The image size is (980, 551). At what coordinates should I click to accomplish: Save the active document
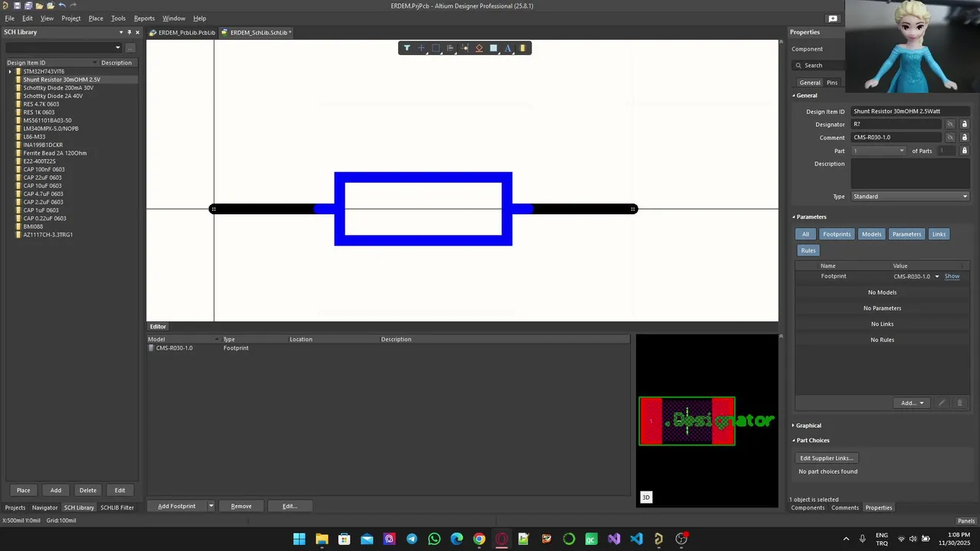pyautogui.click(x=17, y=5)
